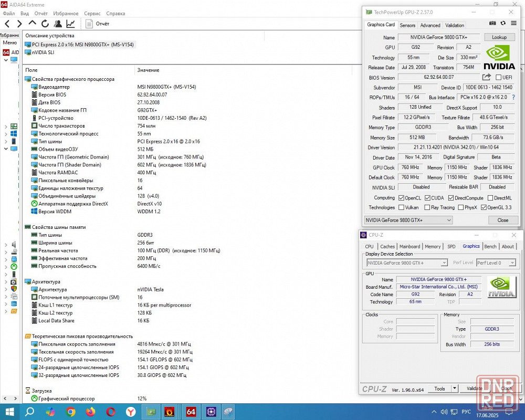Switch to AIDA64 via its taskbar icon
Viewport: 525px width, 420px height.
coord(191,412)
